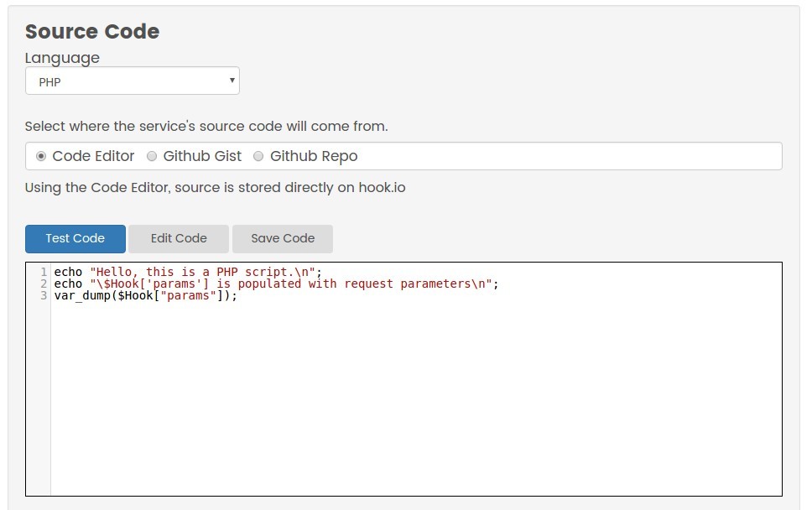Select the Code Editor radio button
812x510 pixels.
click(x=40, y=156)
